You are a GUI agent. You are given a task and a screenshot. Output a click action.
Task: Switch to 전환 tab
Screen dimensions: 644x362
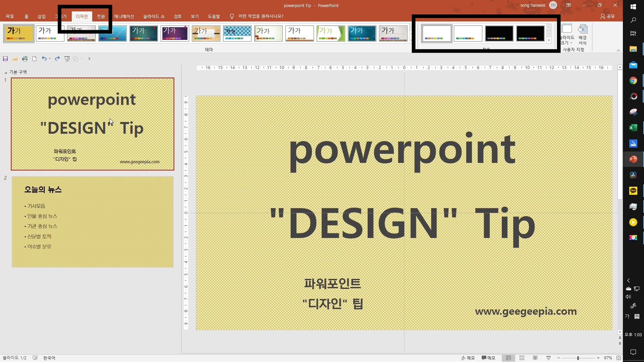click(x=101, y=16)
